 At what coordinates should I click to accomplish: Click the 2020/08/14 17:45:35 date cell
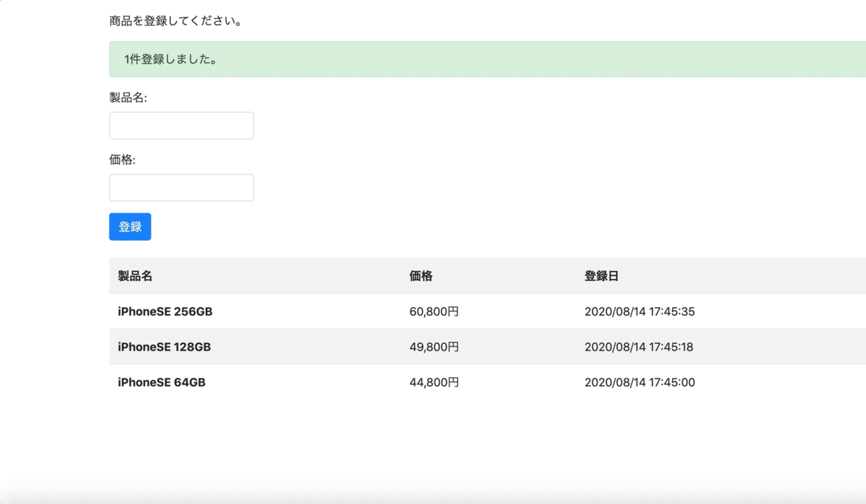(x=639, y=311)
